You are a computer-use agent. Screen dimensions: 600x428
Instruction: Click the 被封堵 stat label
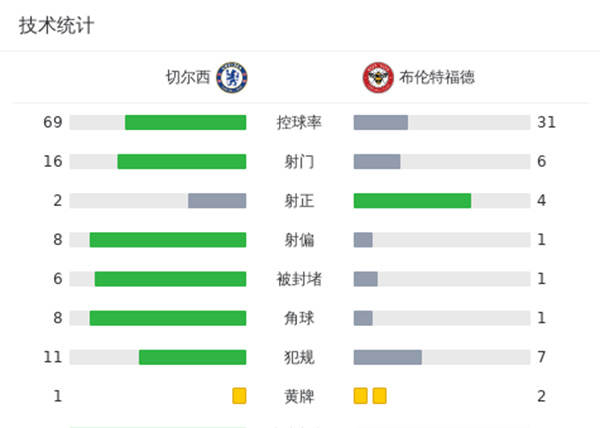pyautogui.click(x=299, y=279)
